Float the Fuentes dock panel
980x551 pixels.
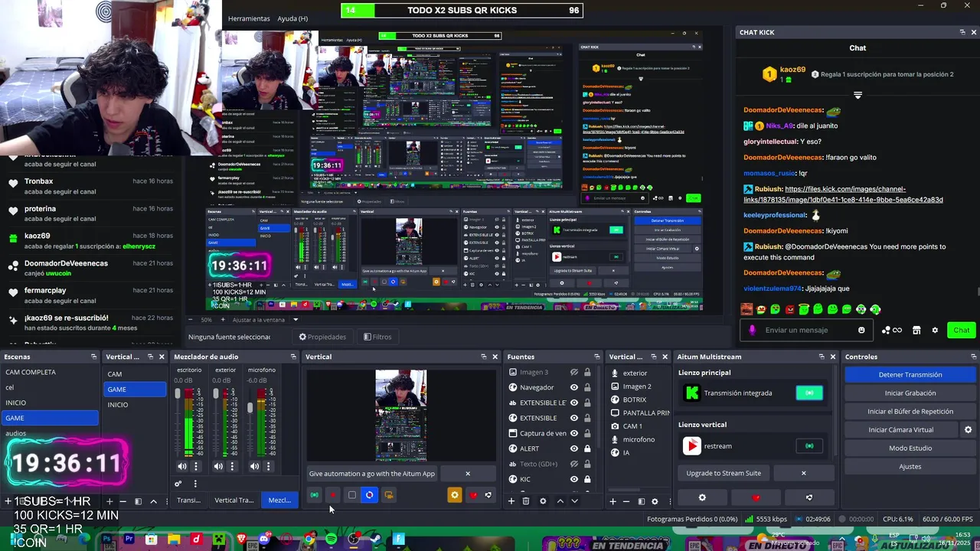(597, 357)
